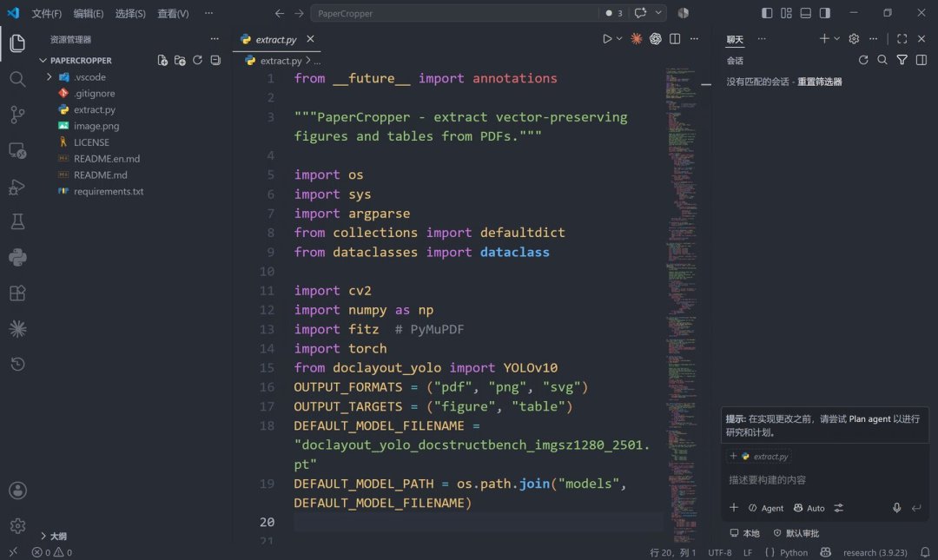
Task: Open the chat toggle dropdown in title bar
Action: click(658, 12)
